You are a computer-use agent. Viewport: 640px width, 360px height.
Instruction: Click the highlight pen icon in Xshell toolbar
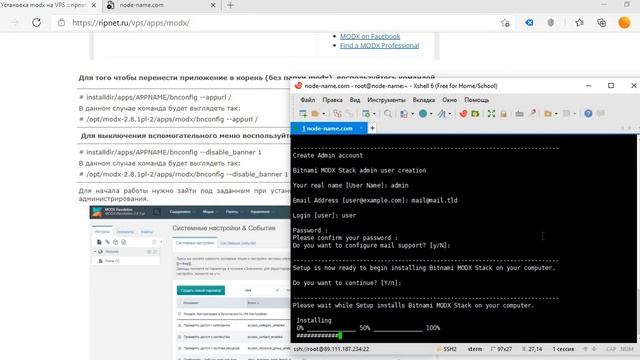pos(532,113)
